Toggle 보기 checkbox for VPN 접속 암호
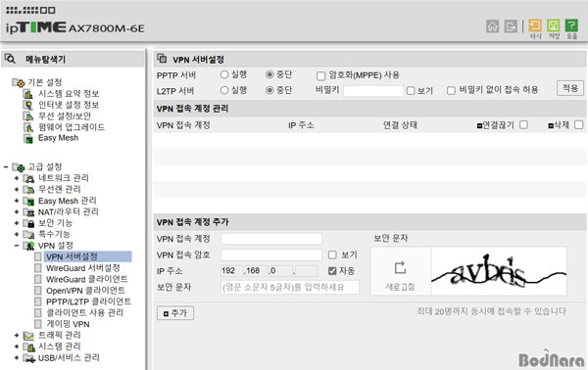588x370 pixels. pyautogui.click(x=332, y=254)
